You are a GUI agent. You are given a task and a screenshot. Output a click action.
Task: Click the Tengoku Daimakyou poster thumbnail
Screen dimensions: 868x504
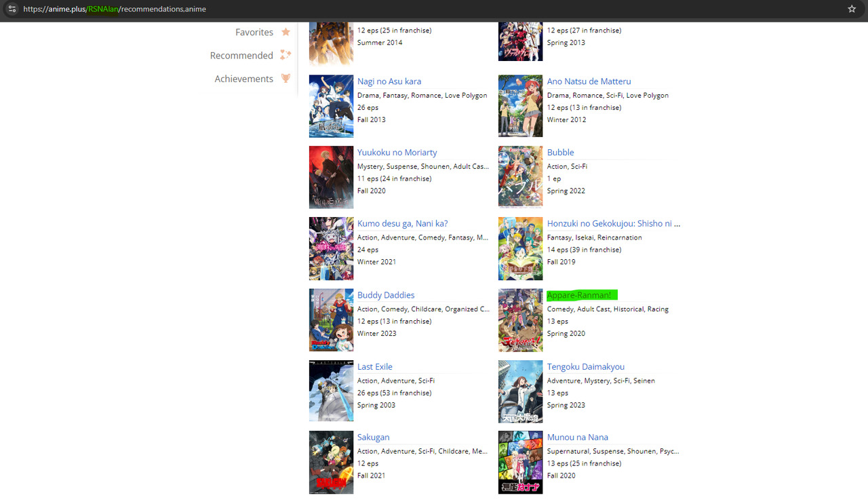pyautogui.click(x=521, y=391)
